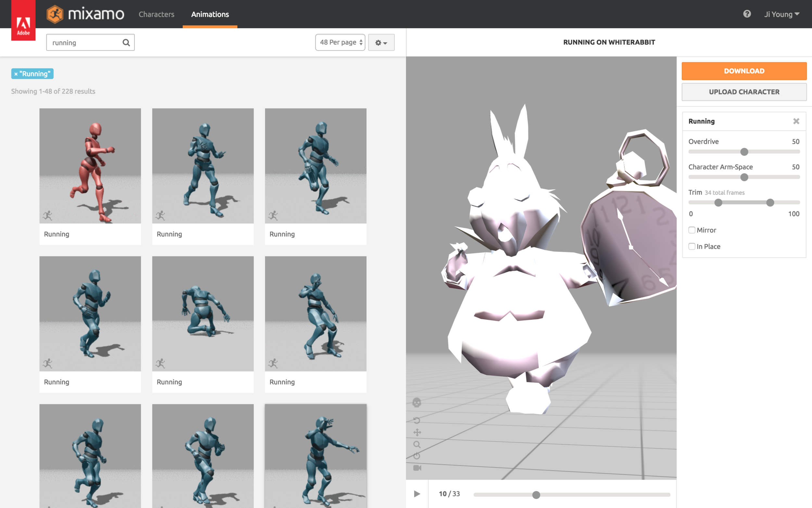The height and width of the screenshot is (508, 812).
Task: Click the Trim slider left handle
Action: click(718, 202)
